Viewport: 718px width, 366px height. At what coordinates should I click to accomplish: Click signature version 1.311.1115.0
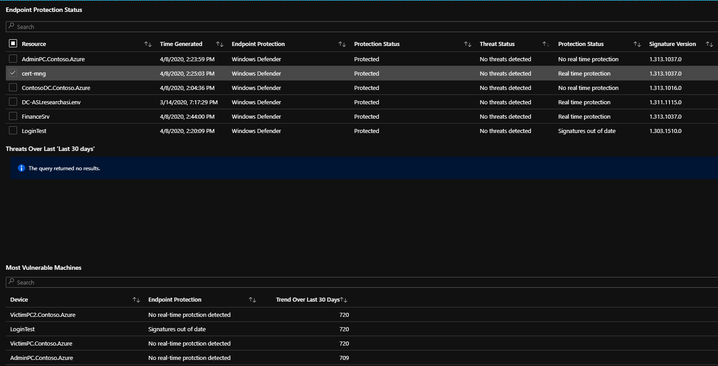[x=665, y=102]
